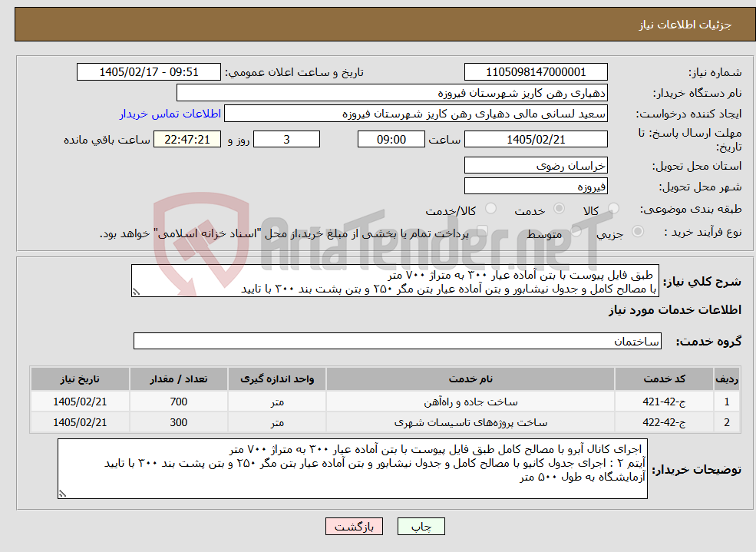Click the کد خدمت column header
Screen dimensions: 756x552
664,379
